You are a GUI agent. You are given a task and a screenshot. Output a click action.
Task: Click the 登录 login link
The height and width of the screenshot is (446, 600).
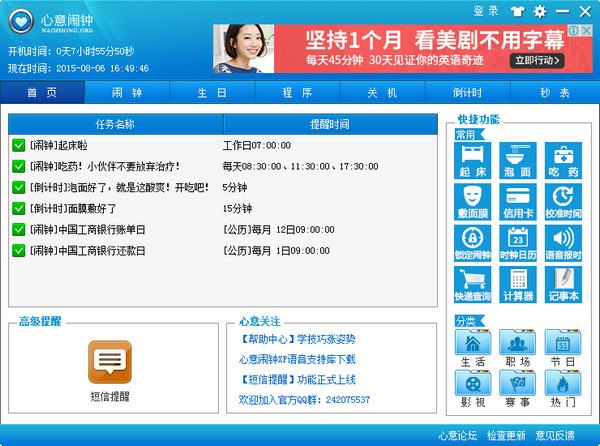486,11
